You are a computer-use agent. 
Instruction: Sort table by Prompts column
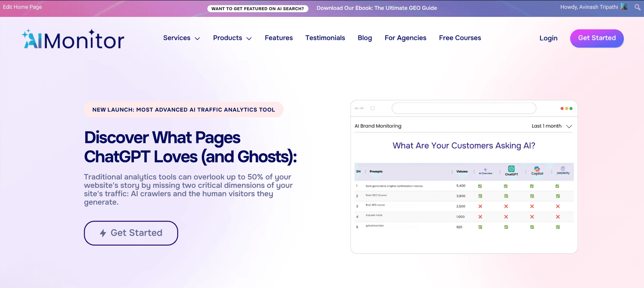click(x=376, y=172)
